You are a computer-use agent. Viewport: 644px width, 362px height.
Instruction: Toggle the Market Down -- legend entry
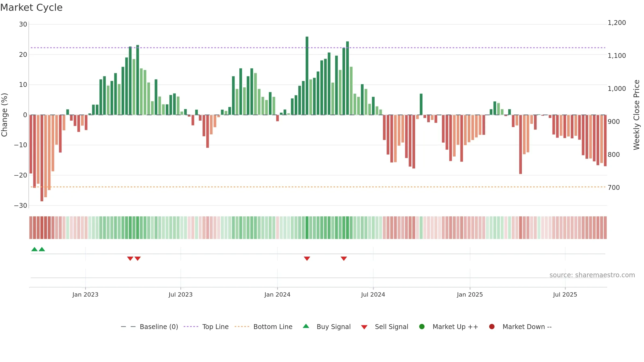click(520, 327)
